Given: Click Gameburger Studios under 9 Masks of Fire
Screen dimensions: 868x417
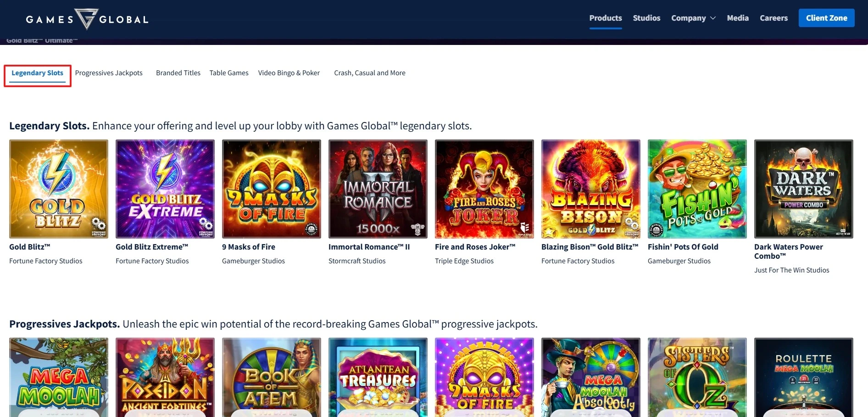Looking at the screenshot, I should click(x=253, y=261).
